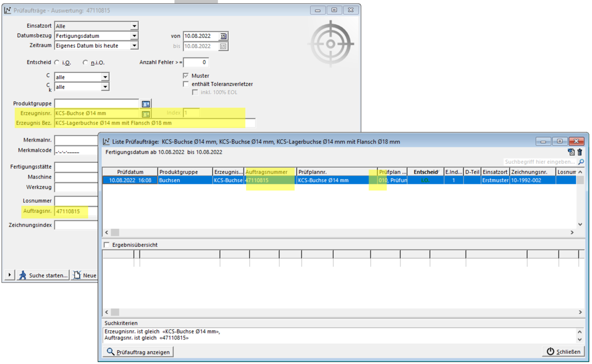
Task: Click the export list icon beside trash
Action: coord(571,152)
